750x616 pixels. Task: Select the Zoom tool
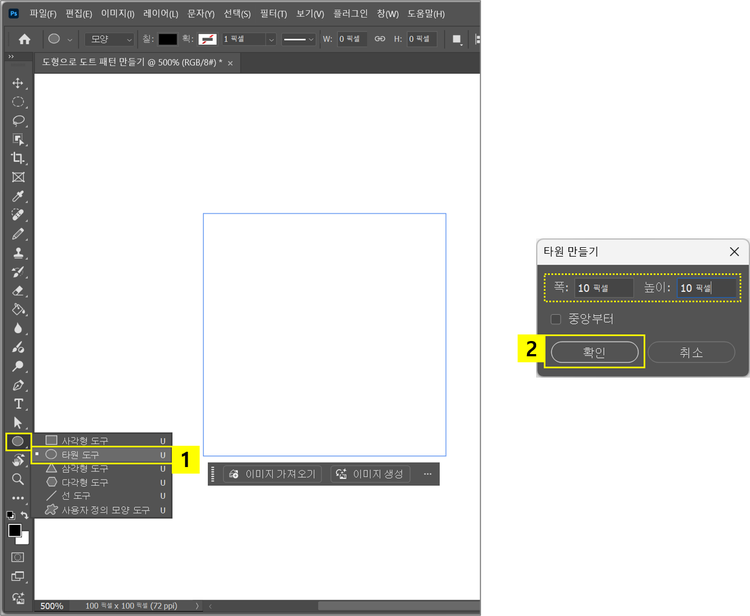tap(18, 479)
